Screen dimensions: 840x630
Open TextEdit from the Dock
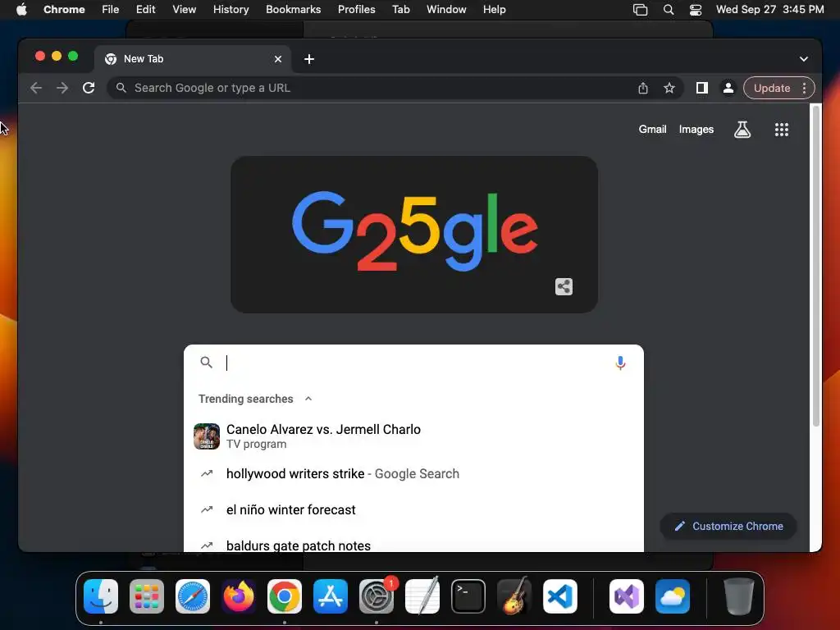click(422, 596)
